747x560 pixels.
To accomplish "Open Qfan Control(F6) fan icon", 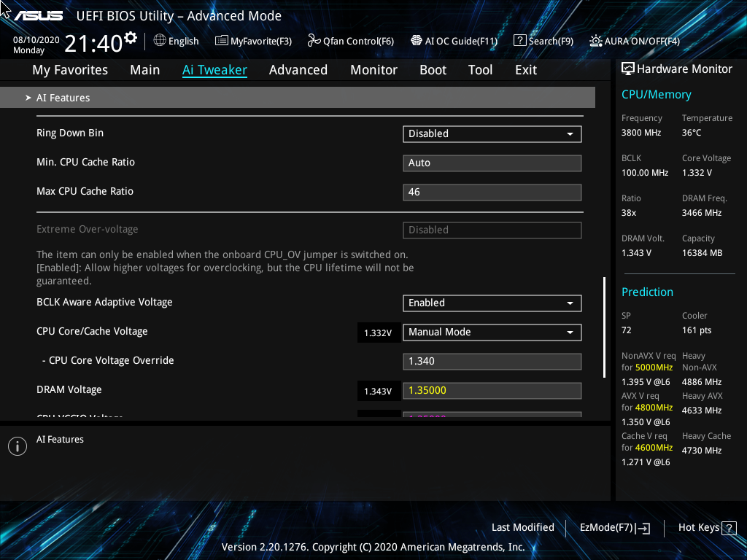I will (314, 41).
